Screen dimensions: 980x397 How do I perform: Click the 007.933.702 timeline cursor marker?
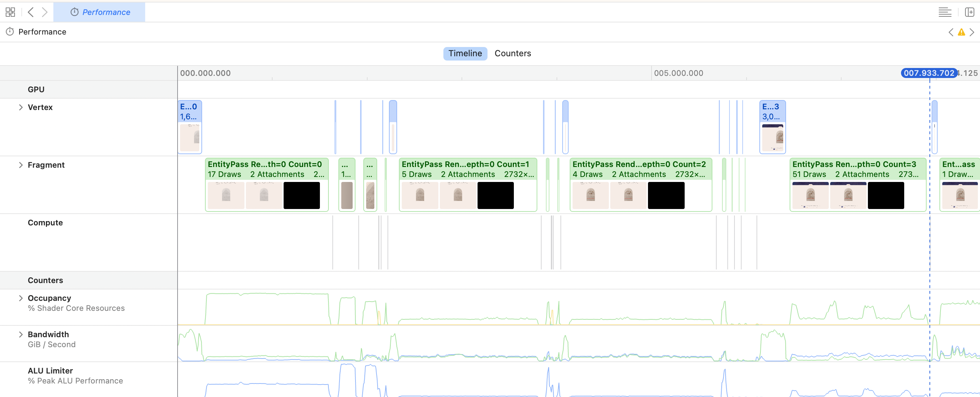click(929, 73)
